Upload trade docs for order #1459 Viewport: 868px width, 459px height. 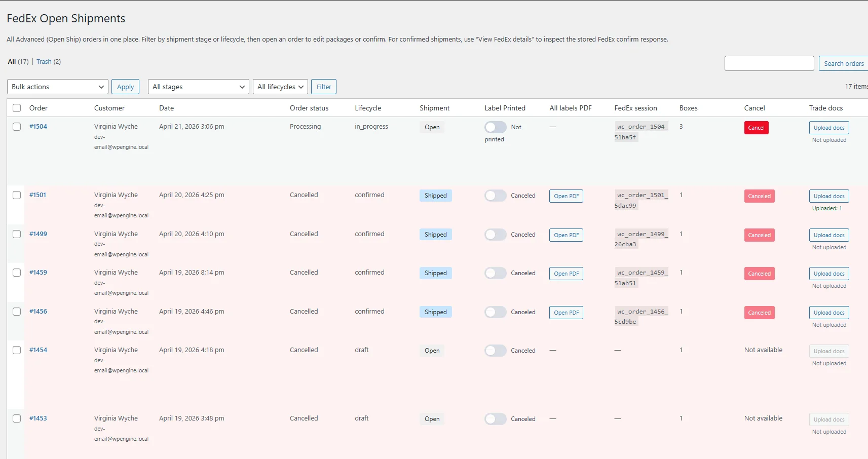[829, 274]
